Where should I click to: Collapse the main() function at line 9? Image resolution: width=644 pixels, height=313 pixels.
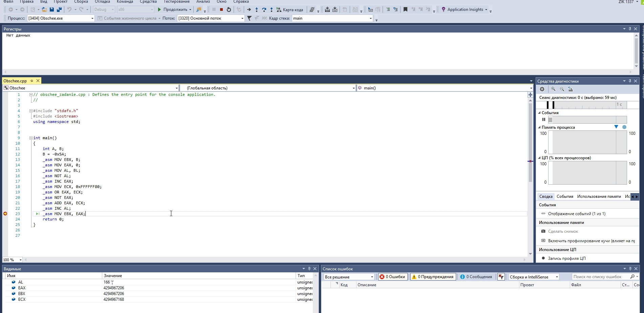(31, 138)
